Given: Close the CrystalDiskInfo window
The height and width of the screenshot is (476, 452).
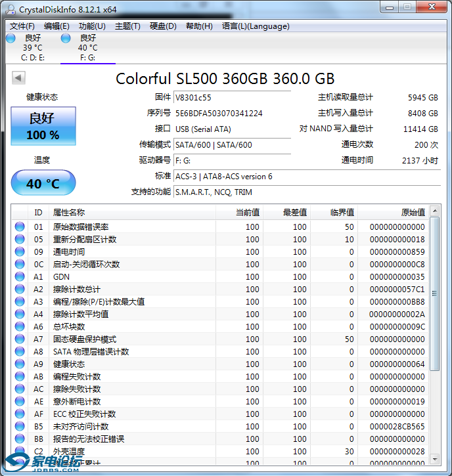Looking at the screenshot, I should pos(432,7).
